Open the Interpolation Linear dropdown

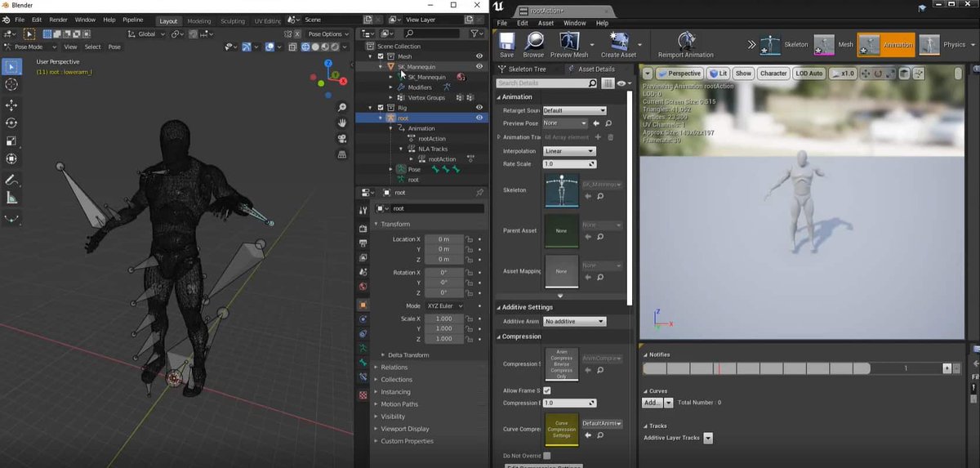point(570,151)
